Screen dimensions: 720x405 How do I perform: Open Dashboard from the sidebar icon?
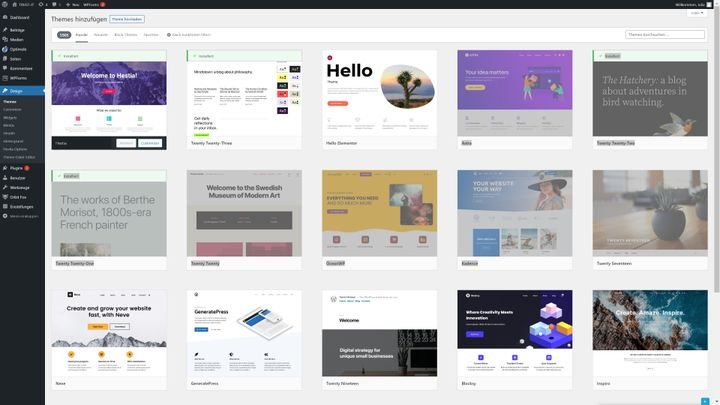coord(5,17)
